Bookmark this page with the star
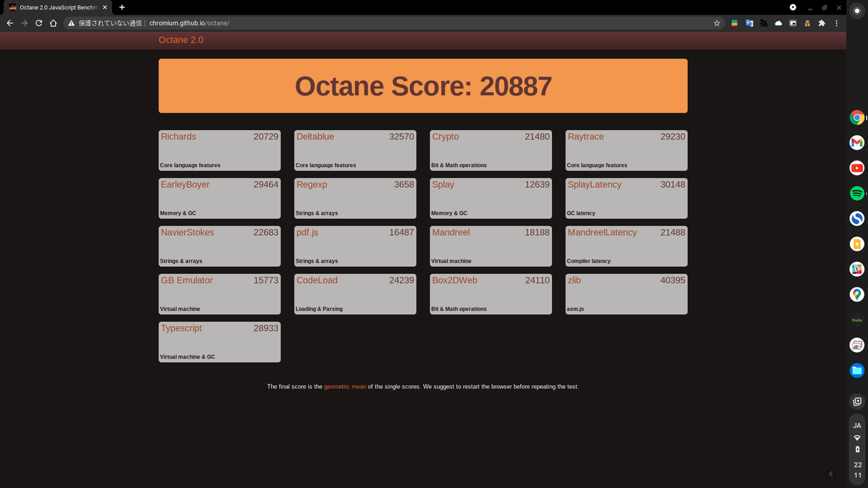 click(717, 23)
